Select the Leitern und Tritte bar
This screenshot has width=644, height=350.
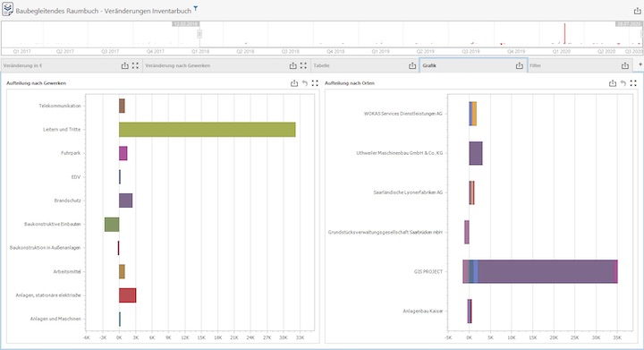(x=207, y=130)
